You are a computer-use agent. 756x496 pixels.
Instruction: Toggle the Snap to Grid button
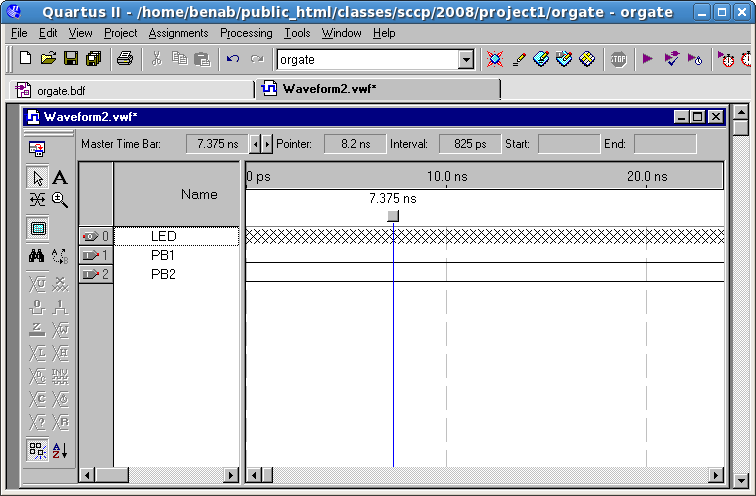click(38, 450)
